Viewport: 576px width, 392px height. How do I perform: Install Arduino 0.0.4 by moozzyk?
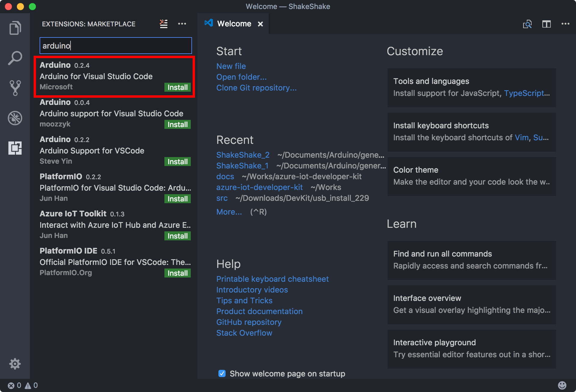(x=178, y=124)
